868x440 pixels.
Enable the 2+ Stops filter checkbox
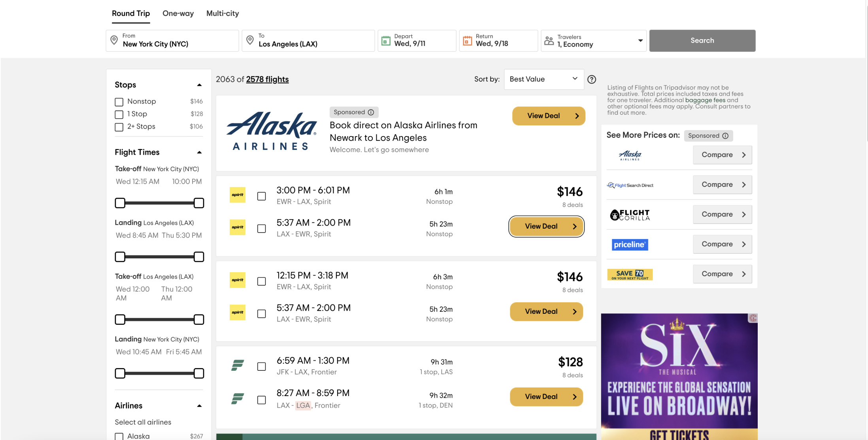119,127
